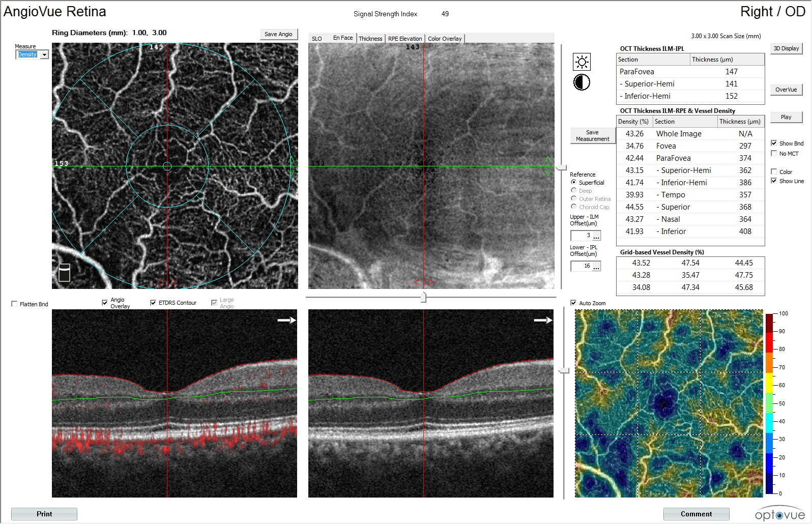Click the Tempo section row

[x=690, y=195]
